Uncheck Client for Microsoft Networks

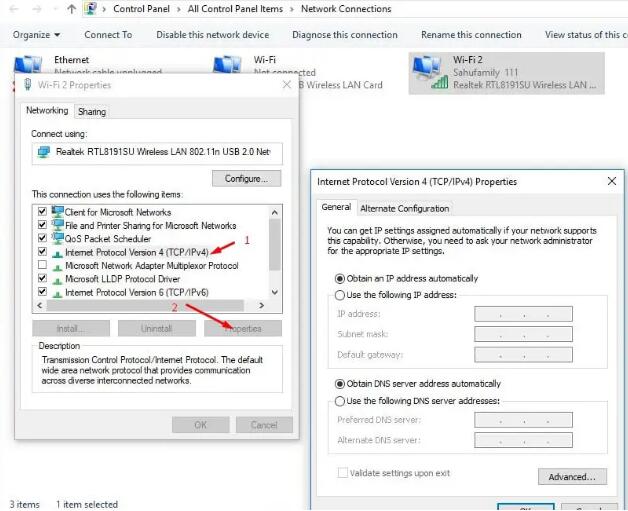(x=42, y=211)
